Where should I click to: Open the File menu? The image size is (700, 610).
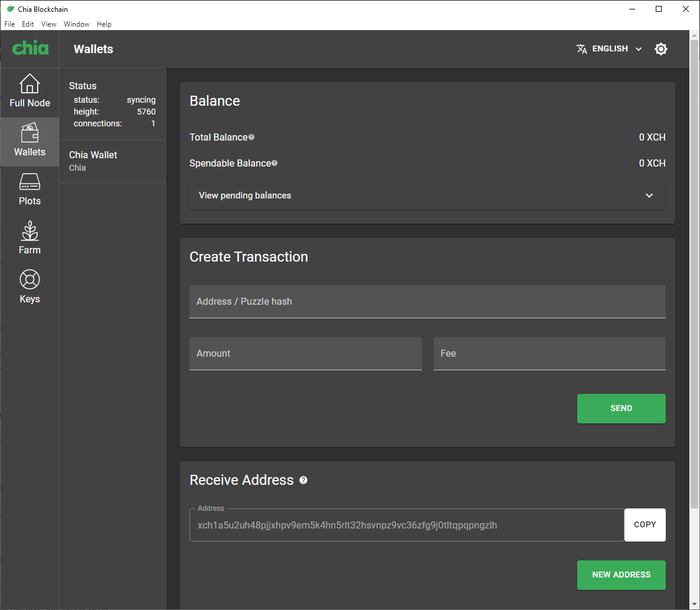pos(9,24)
